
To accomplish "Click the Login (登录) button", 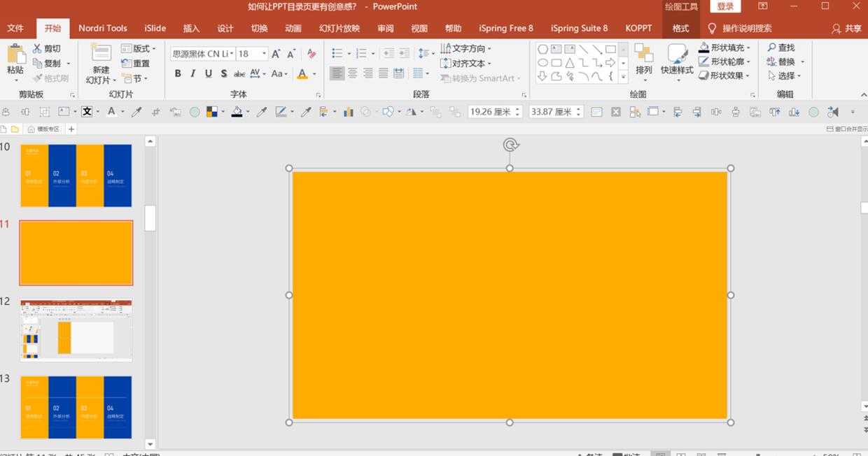I will (x=725, y=7).
